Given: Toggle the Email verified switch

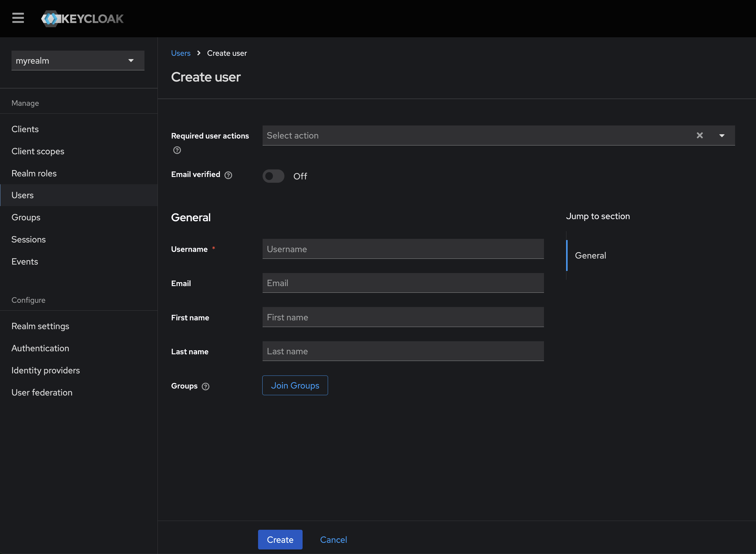Looking at the screenshot, I should (274, 176).
